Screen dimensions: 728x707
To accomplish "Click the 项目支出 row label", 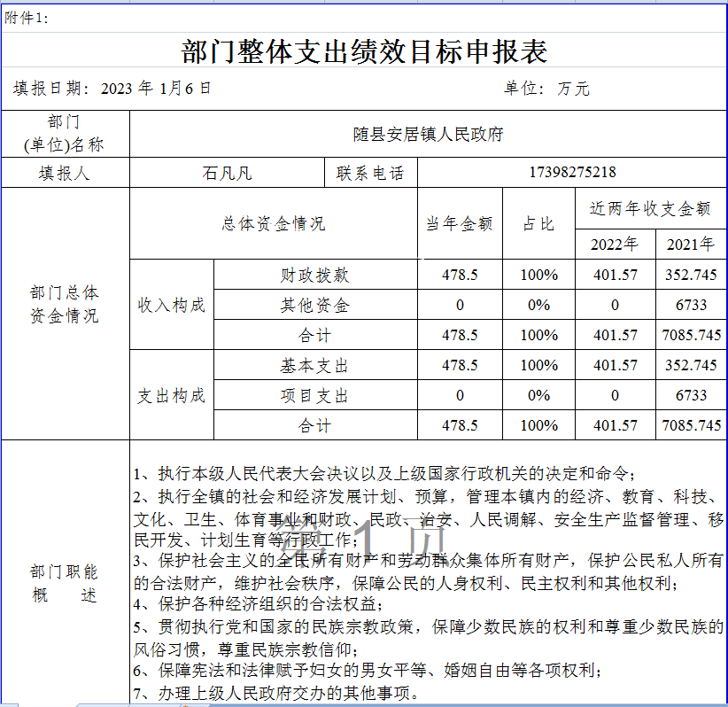I will coord(315,395).
